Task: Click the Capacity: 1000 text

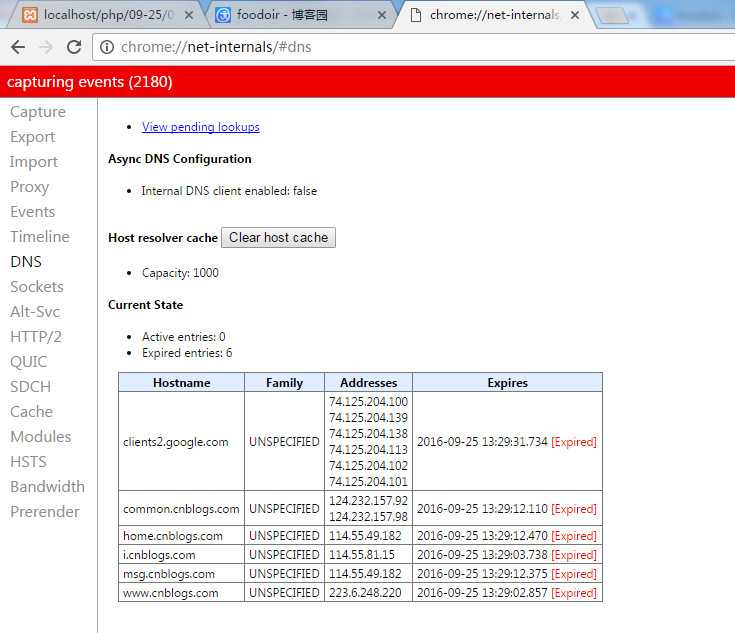Action: click(x=180, y=272)
